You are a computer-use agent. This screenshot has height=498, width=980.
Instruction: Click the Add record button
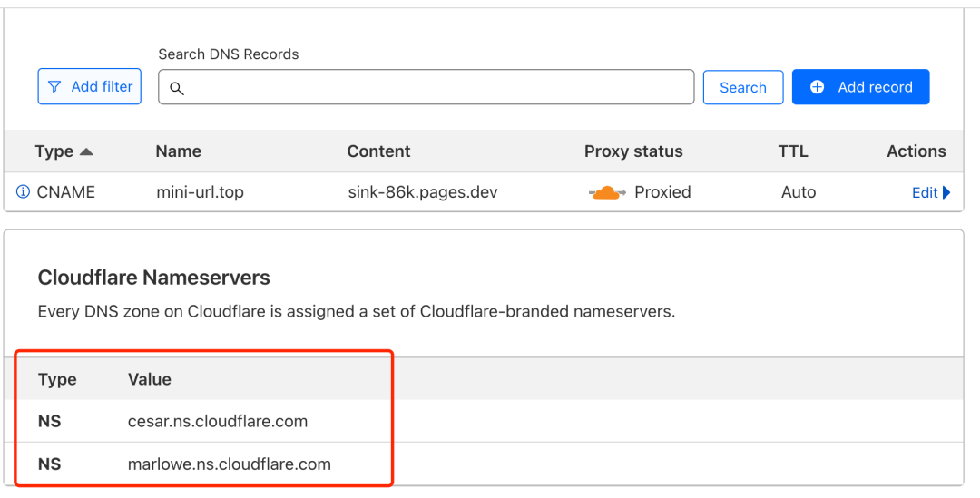click(x=860, y=87)
